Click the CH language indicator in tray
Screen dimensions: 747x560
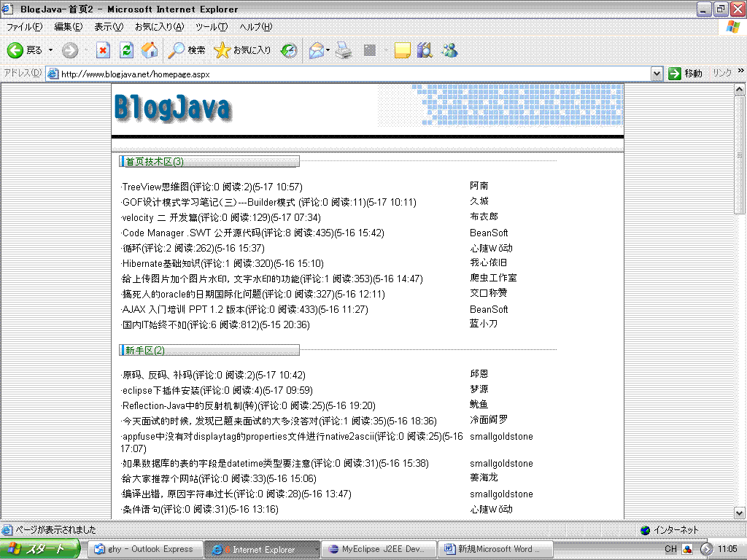click(670, 548)
